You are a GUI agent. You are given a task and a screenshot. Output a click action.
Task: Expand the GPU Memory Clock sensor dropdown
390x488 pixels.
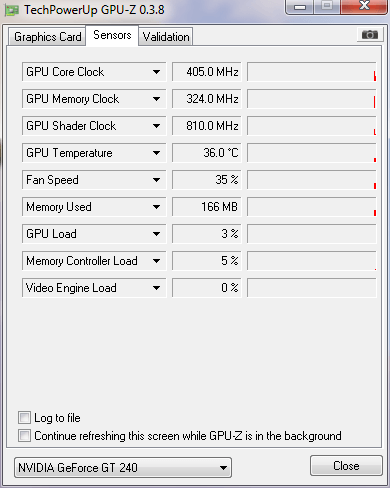(156, 99)
